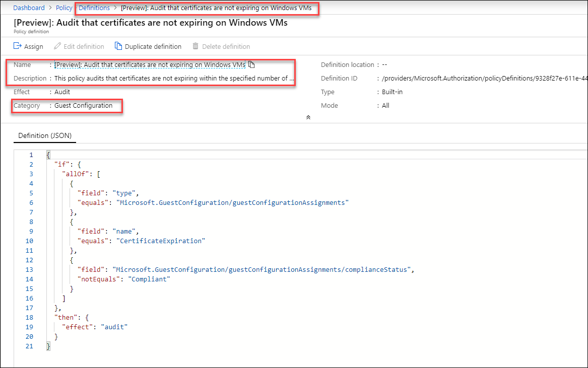Click the Definition location label

pos(347,64)
